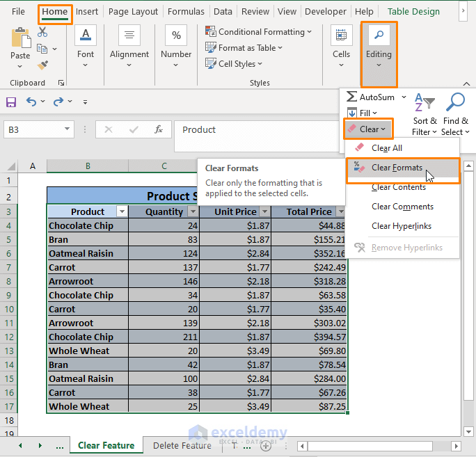Open the Name Box dropdown arrow
The image size is (476, 457).
67,129
